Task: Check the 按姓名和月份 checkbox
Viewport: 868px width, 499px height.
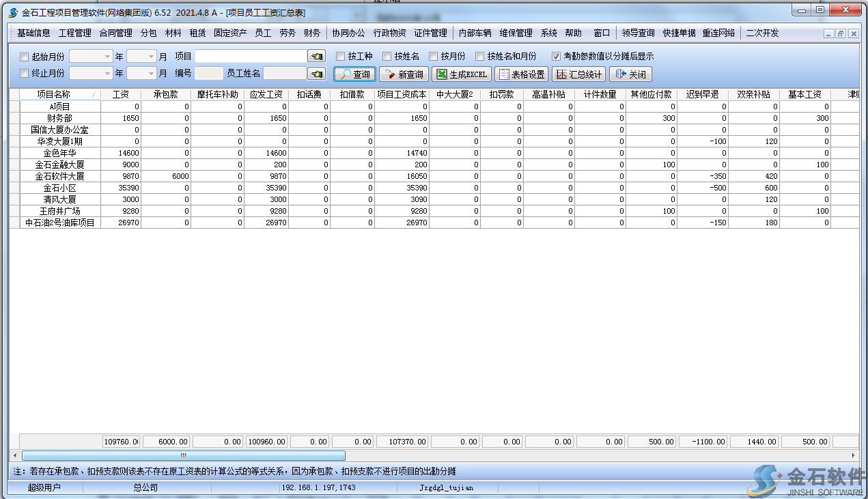Action: coord(480,57)
